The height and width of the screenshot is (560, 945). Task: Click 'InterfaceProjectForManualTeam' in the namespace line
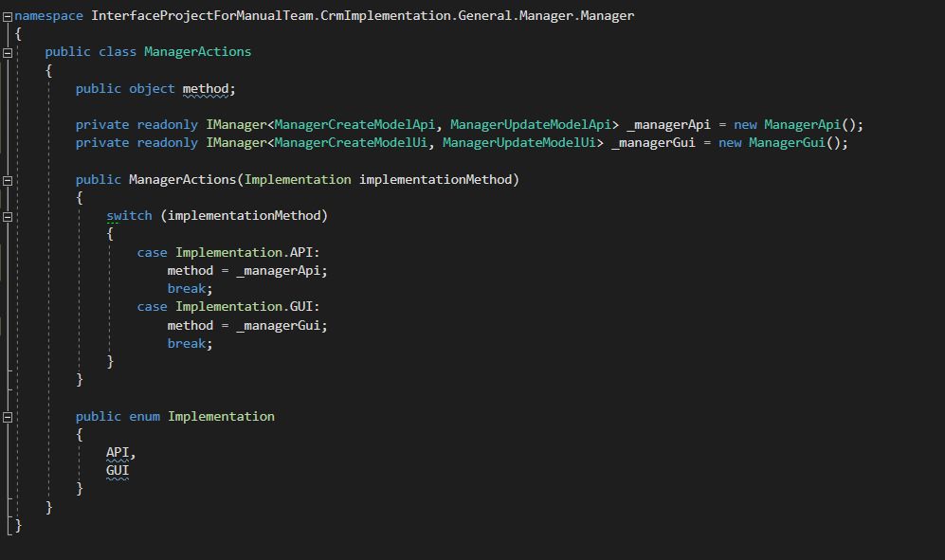202,16
